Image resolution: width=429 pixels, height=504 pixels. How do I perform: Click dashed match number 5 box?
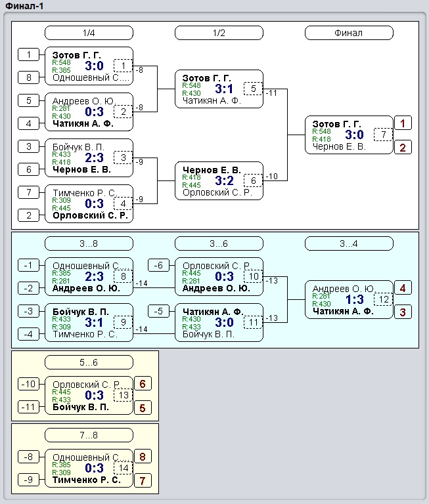254,89
